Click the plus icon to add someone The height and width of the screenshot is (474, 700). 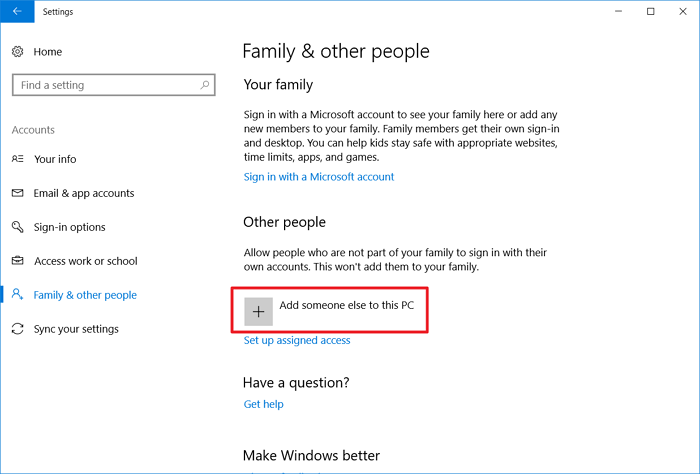259,311
